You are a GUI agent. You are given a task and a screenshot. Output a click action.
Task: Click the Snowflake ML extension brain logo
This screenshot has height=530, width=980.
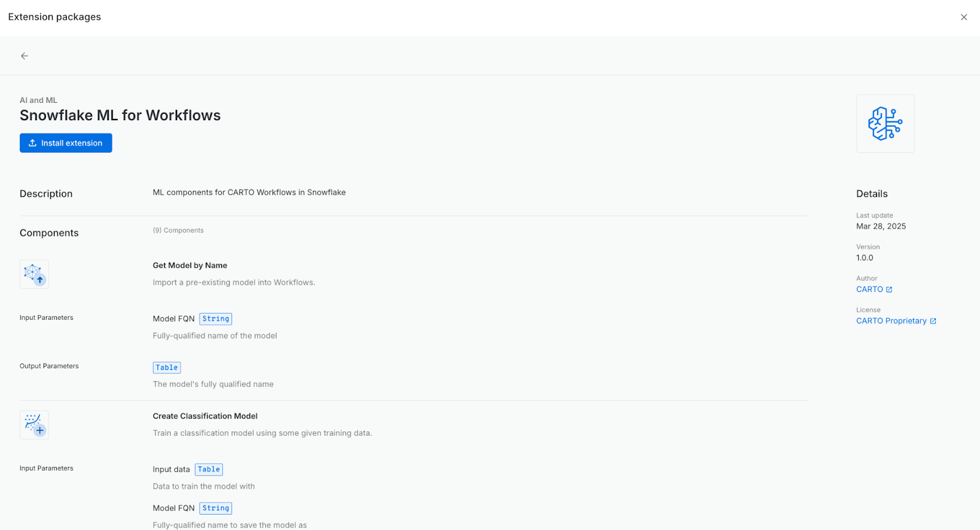pyautogui.click(x=885, y=123)
